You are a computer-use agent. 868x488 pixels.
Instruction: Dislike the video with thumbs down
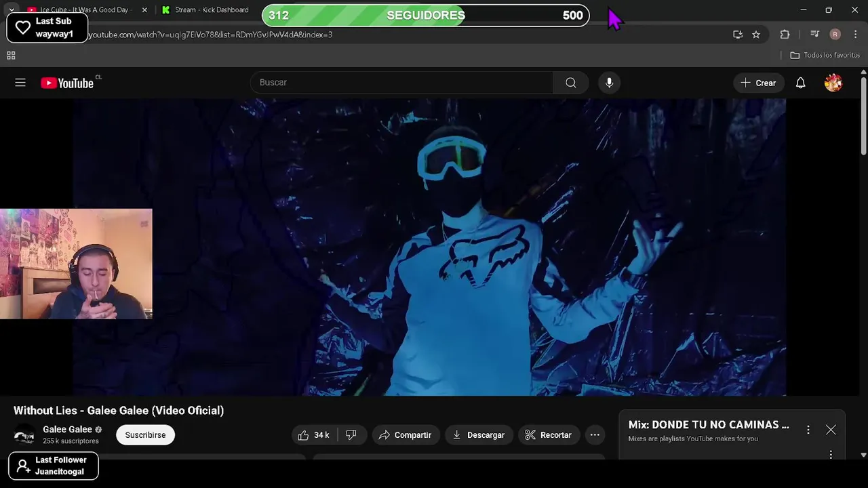coord(351,435)
